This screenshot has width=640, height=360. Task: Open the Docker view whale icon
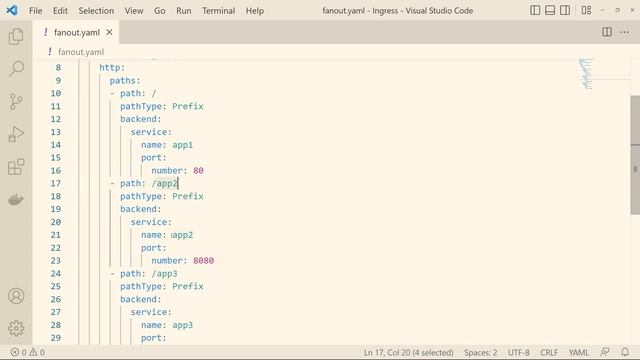tap(16, 200)
